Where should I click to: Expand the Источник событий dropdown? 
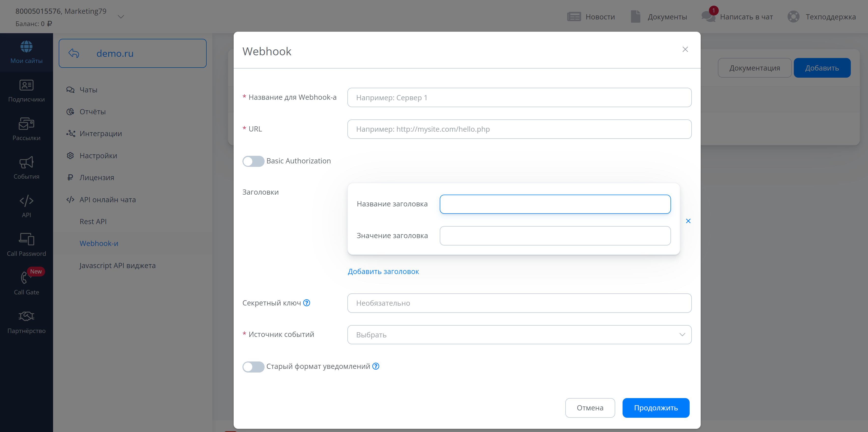519,335
